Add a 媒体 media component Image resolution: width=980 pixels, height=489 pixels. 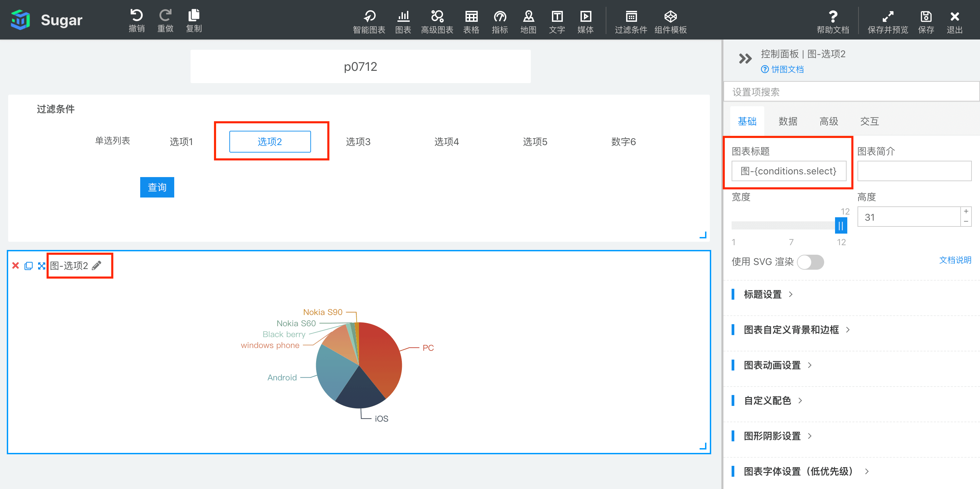(x=585, y=22)
